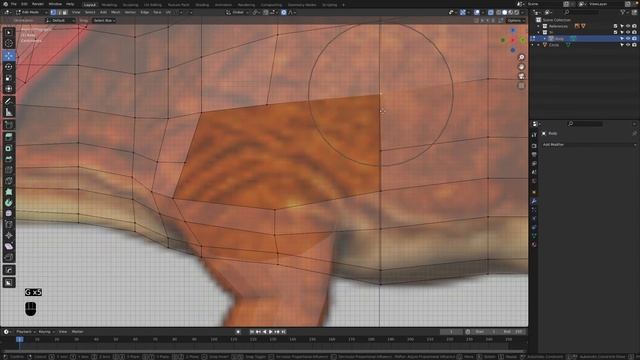
Task: Hide the Circle object eye icon
Action: 628,45
